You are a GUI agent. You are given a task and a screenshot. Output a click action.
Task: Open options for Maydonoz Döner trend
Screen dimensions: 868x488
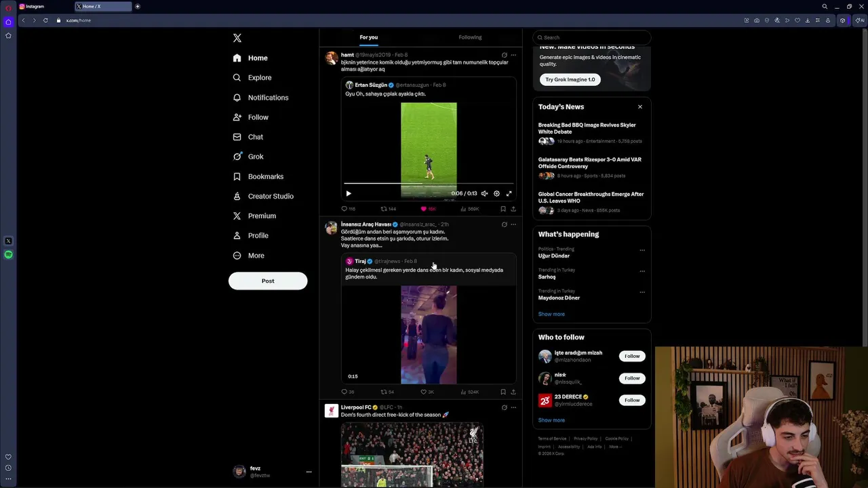coord(642,292)
